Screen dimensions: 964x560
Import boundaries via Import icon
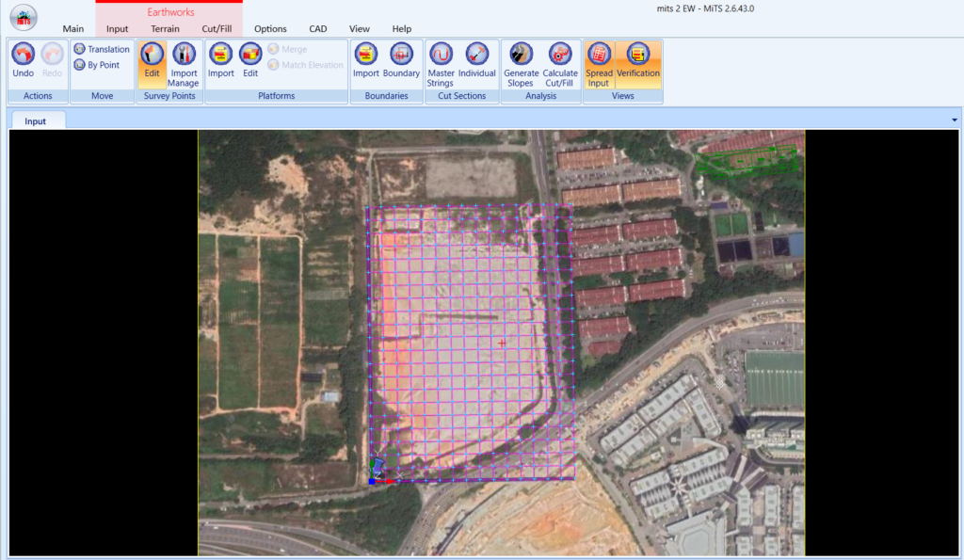point(366,60)
